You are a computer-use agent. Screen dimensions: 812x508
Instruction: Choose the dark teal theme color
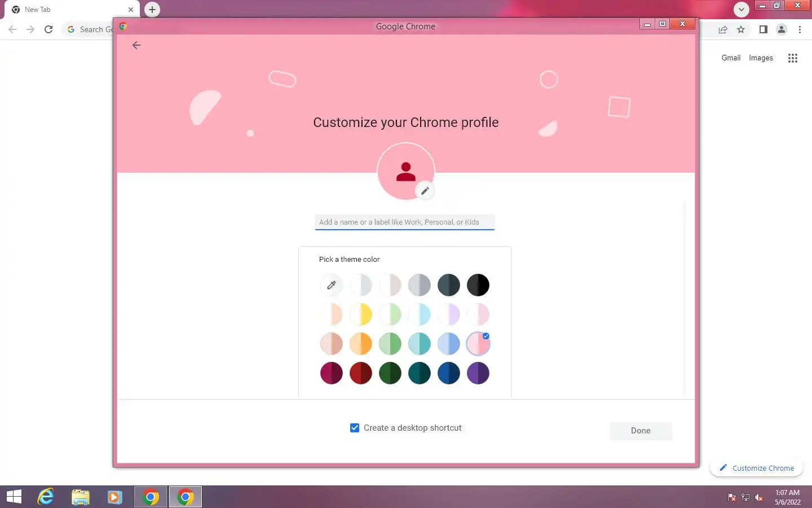pyautogui.click(x=420, y=373)
